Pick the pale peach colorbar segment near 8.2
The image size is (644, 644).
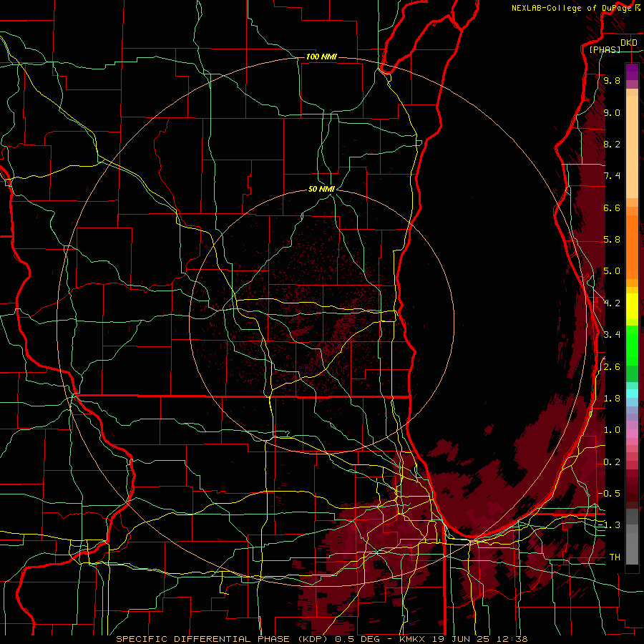coord(632,147)
